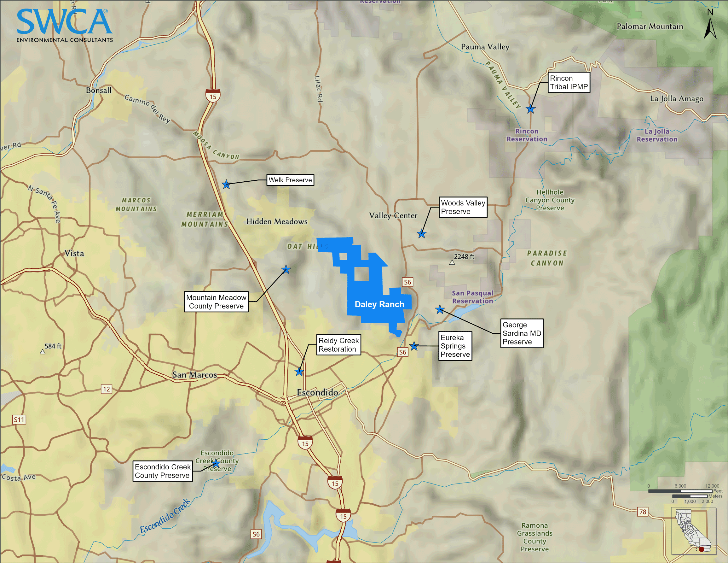The image size is (728, 563).
Task: Click the Woods Valley Preserve star marker
Action: click(x=422, y=234)
